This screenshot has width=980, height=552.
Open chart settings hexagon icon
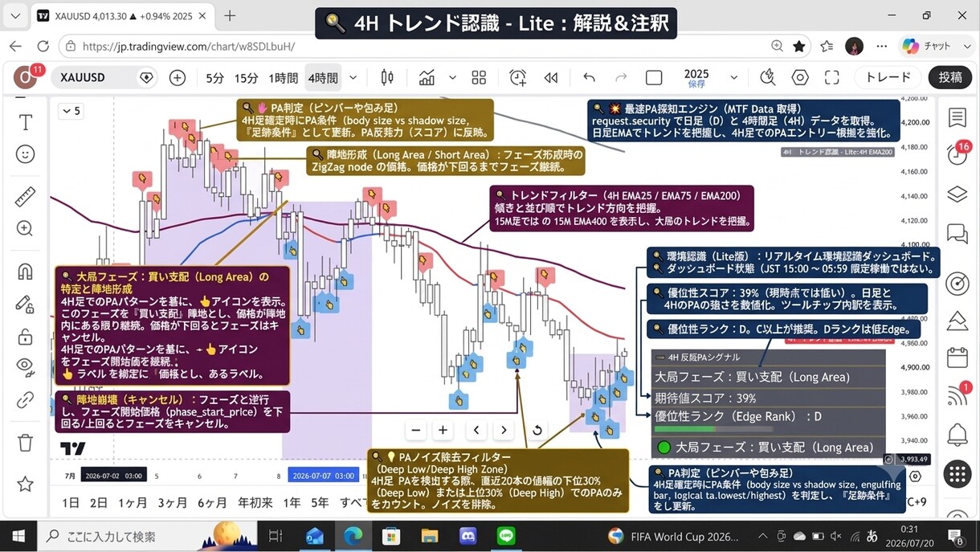800,78
